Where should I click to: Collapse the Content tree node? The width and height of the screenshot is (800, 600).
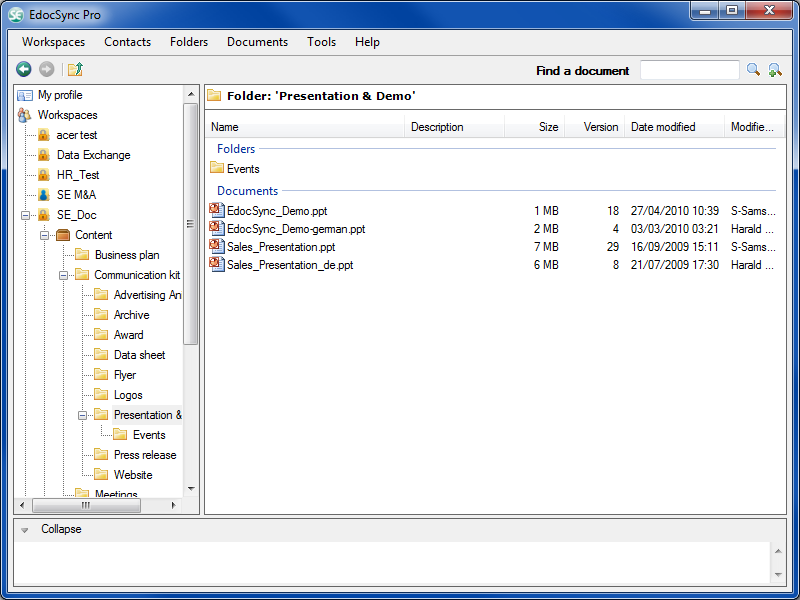(x=44, y=235)
